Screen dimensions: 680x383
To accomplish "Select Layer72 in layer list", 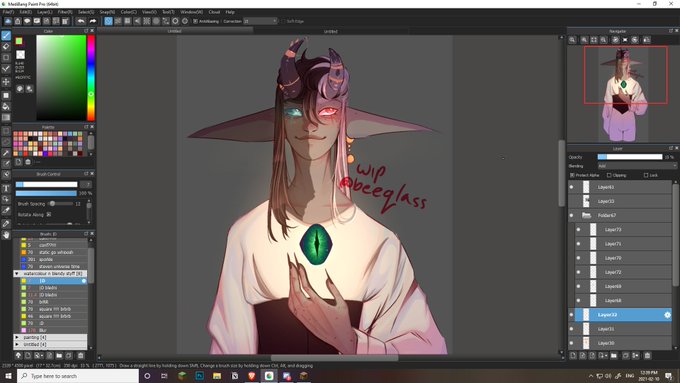I will 623,272.
